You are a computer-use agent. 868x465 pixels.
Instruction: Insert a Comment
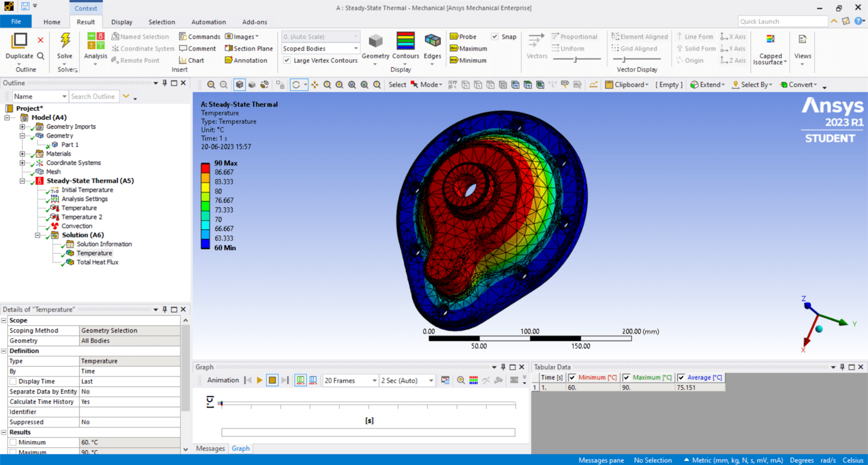click(197, 48)
